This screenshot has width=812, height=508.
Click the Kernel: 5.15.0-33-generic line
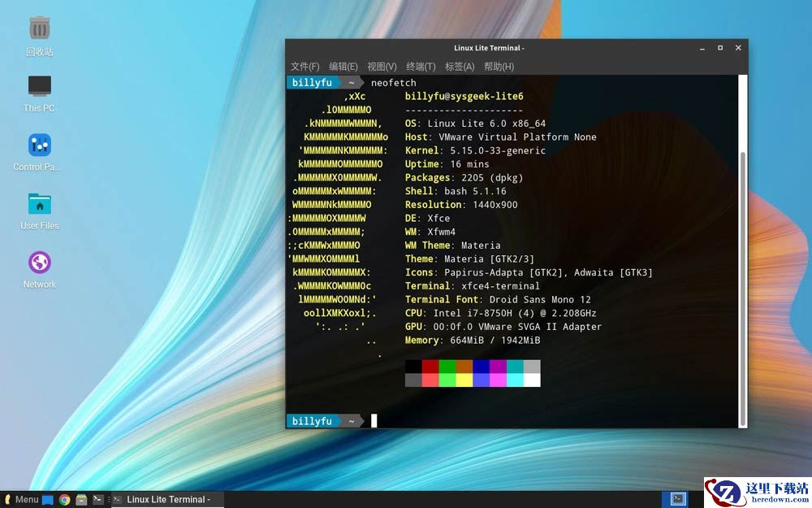(x=475, y=150)
